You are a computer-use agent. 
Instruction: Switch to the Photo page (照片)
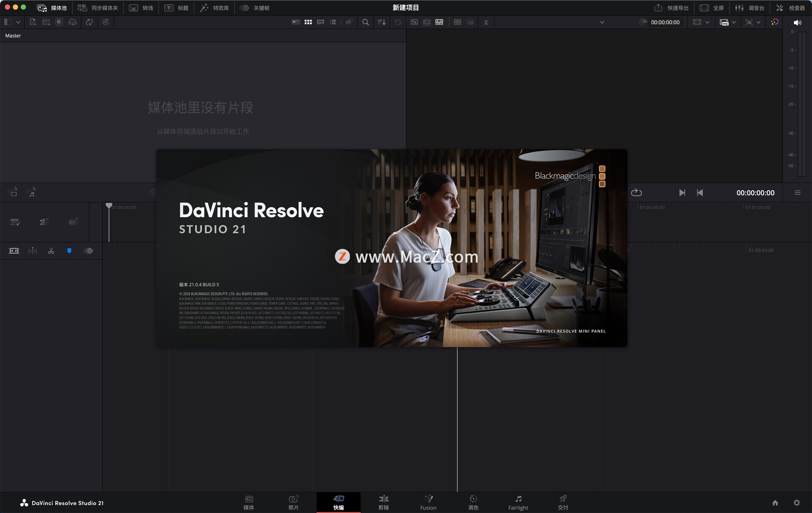[x=294, y=503]
